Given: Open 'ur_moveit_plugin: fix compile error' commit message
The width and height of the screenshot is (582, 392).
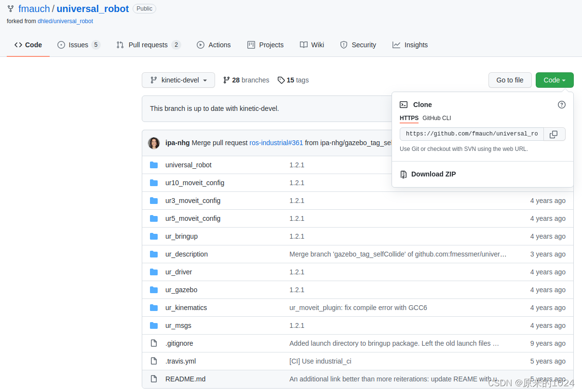Looking at the screenshot, I should click(x=358, y=308).
